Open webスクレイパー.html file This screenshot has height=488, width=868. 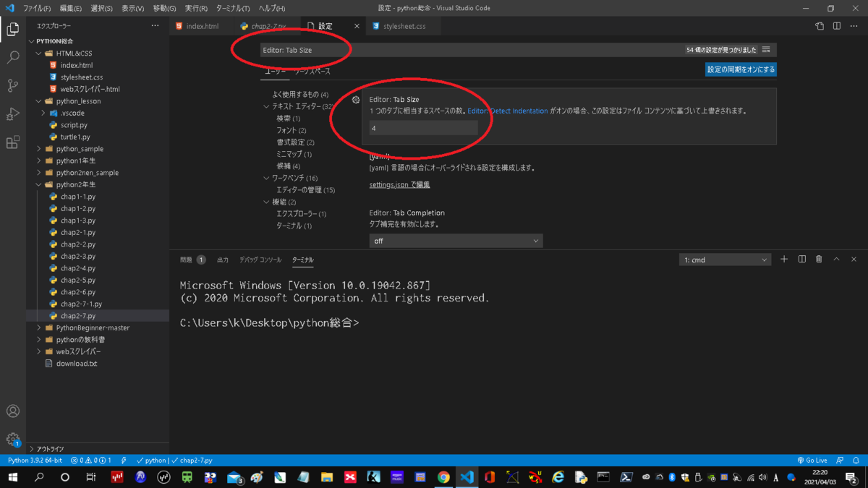90,89
